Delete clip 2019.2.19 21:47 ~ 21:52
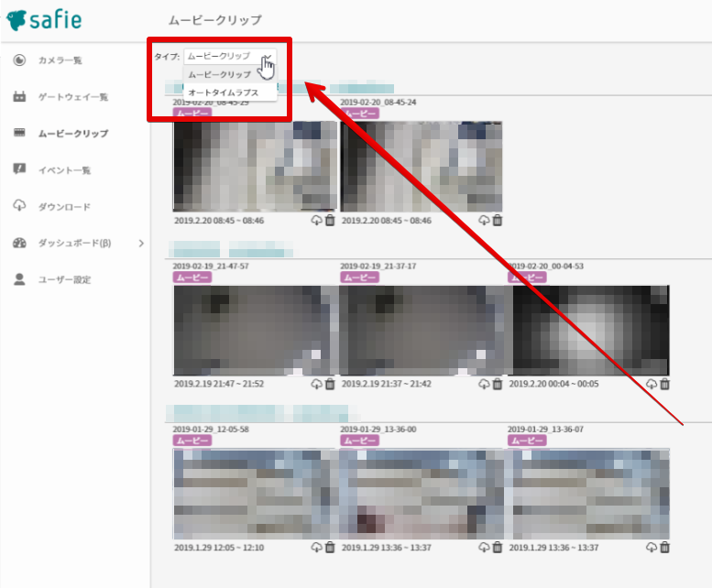Viewport: 712px width, 588px height. pos(330,385)
